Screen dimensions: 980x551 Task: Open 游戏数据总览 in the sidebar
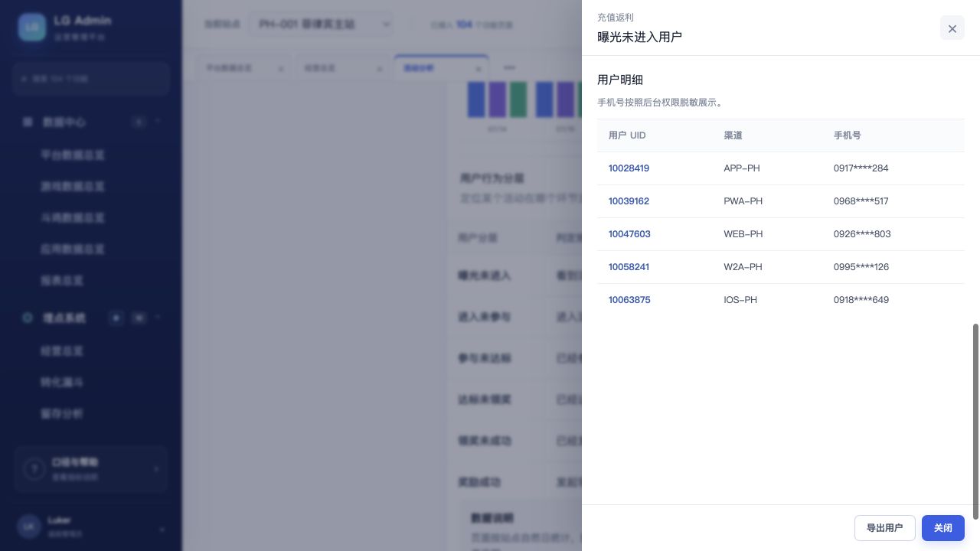(73, 186)
